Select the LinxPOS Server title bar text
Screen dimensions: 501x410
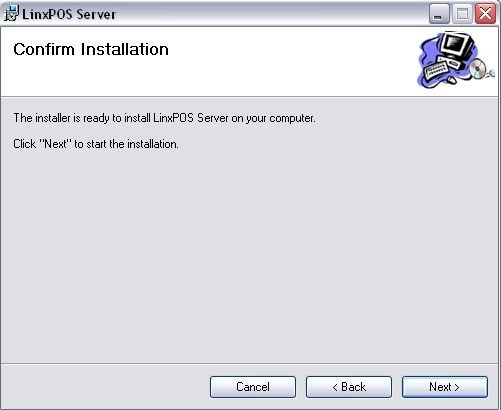tap(69, 14)
